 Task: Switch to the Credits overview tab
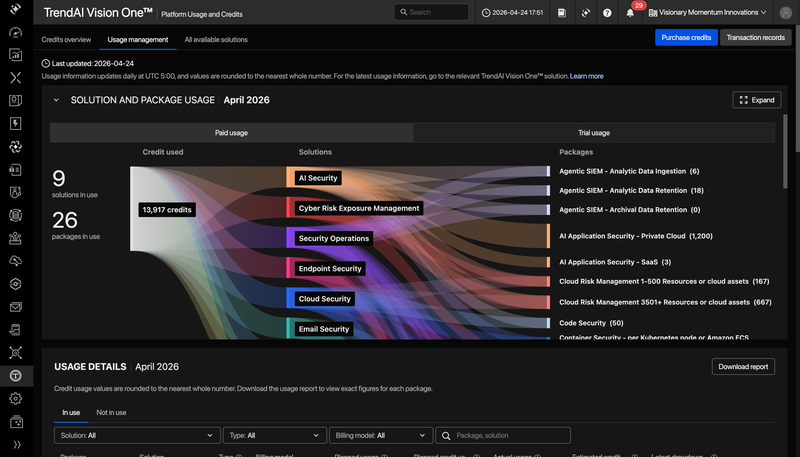point(66,39)
